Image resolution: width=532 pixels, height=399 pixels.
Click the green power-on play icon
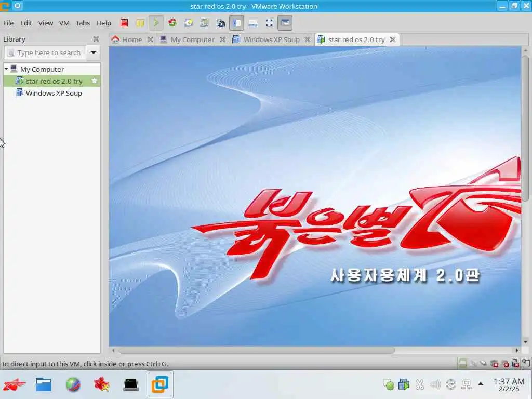156,23
